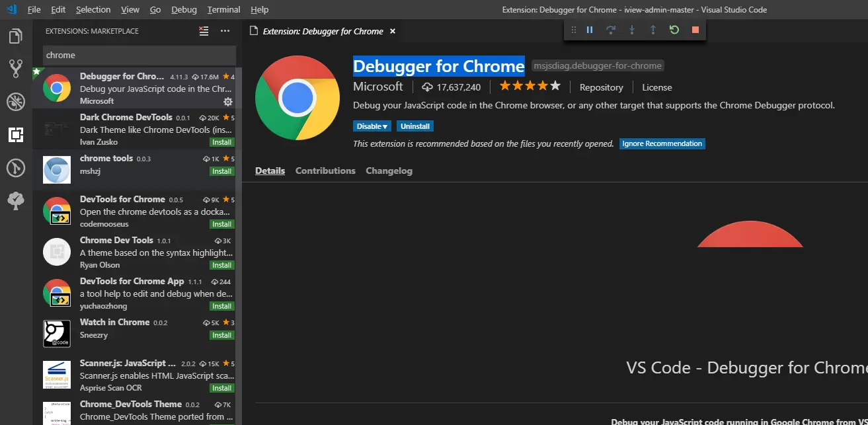868x425 pixels.
Task: Open the Debug view (bug icon)
Action: [16, 101]
